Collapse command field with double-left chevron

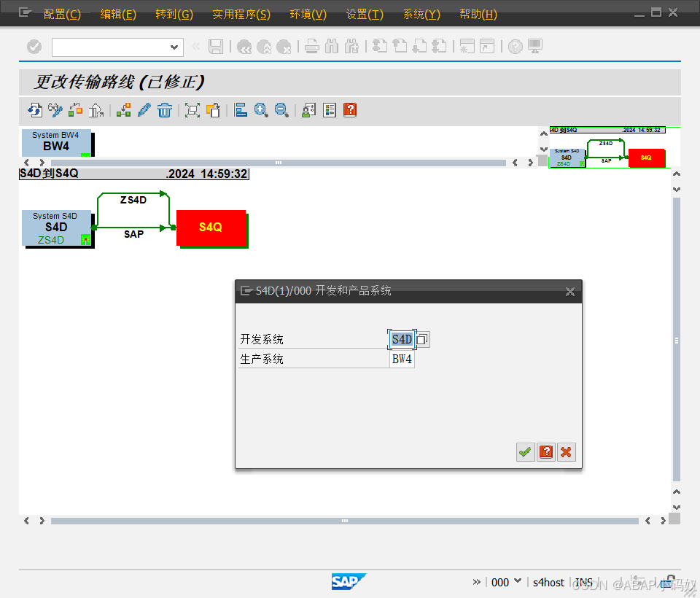tap(195, 47)
